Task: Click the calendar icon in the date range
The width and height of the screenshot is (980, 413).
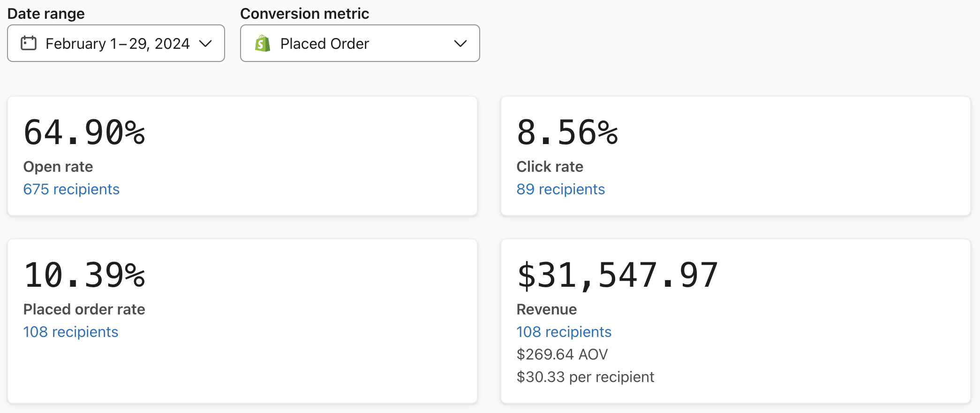Action: coord(29,43)
